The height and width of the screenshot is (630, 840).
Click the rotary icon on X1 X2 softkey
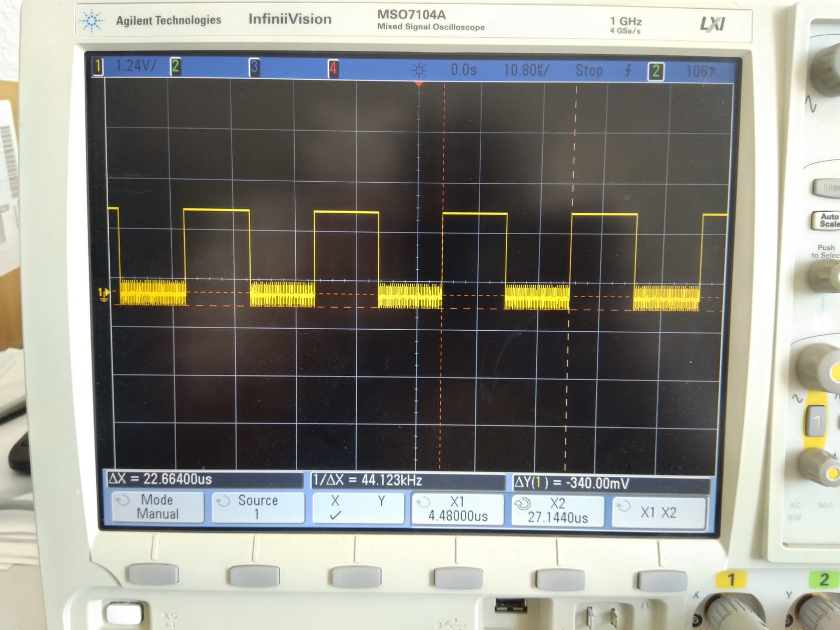(x=623, y=506)
